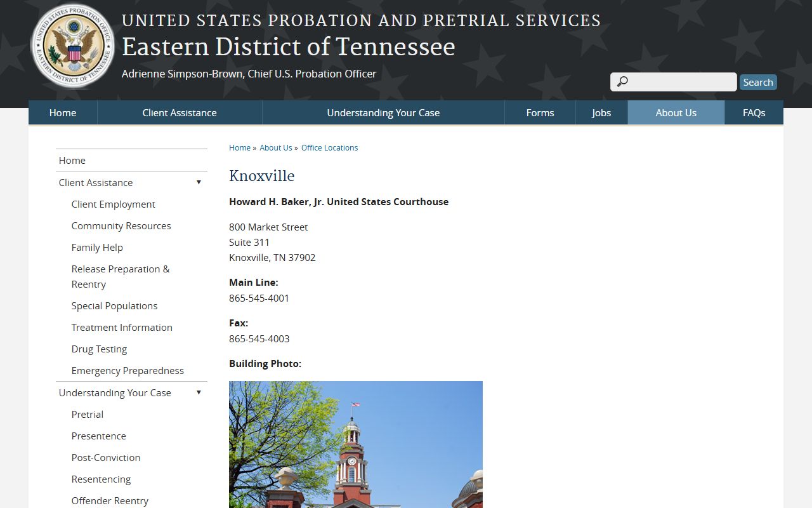Collapse the Client Assistance sidebar arrow

199,182
